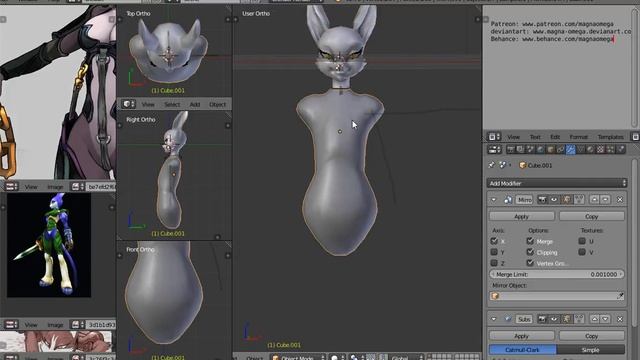Open the Scene properties tab
Image resolution: width=640 pixels, height=360 pixels.
coord(530,149)
